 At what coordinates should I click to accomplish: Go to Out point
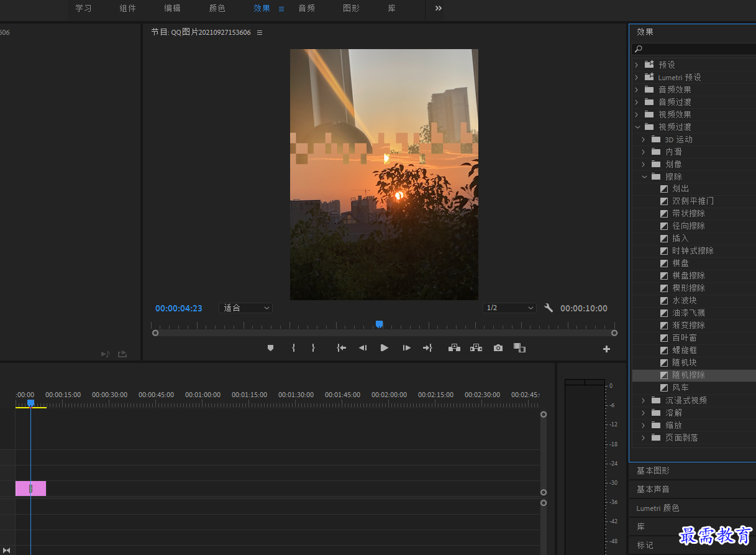pyautogui.click(x=427, y=348)
